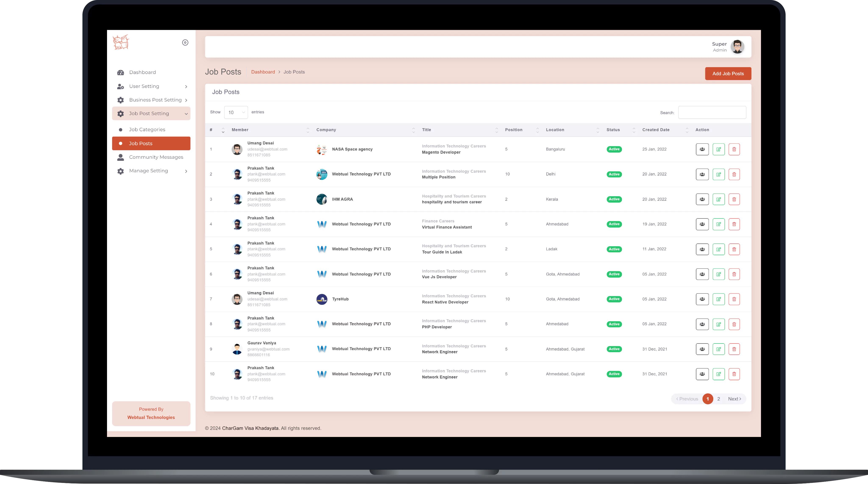This screenshot has width=868, height=484.
Task: Click Gaurav Vaniya member name
Action: (x=262, y=343)
